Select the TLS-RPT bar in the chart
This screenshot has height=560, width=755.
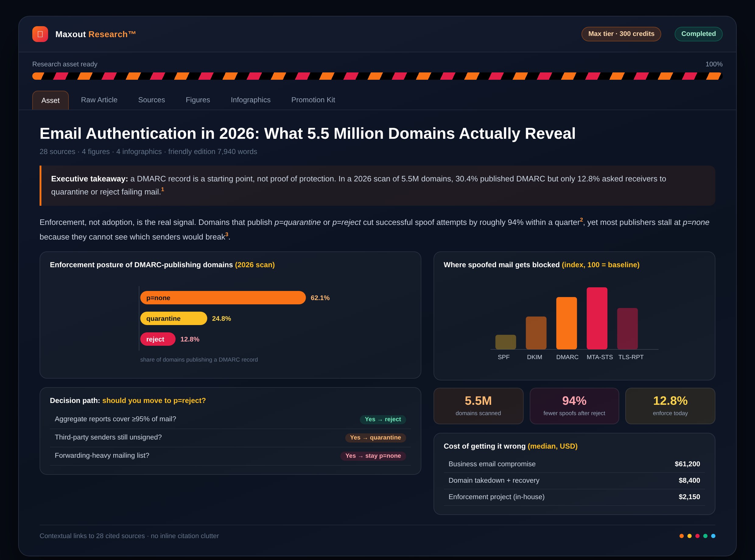627,328
